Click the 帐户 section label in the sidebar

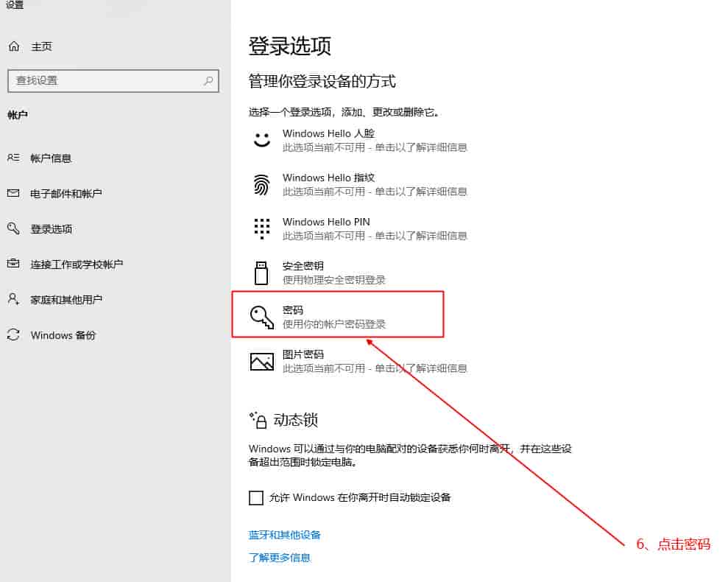coord(18,114)
